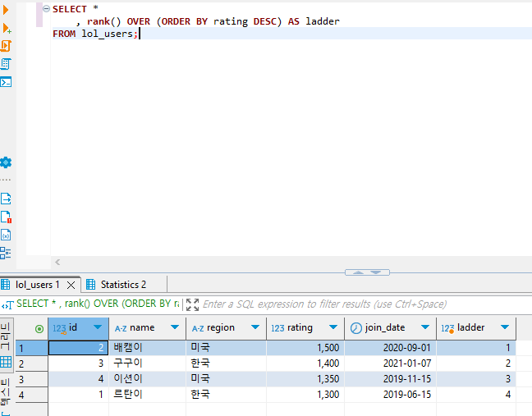
Task: Select row number 3 header
Action: click(x=31, y=379)
